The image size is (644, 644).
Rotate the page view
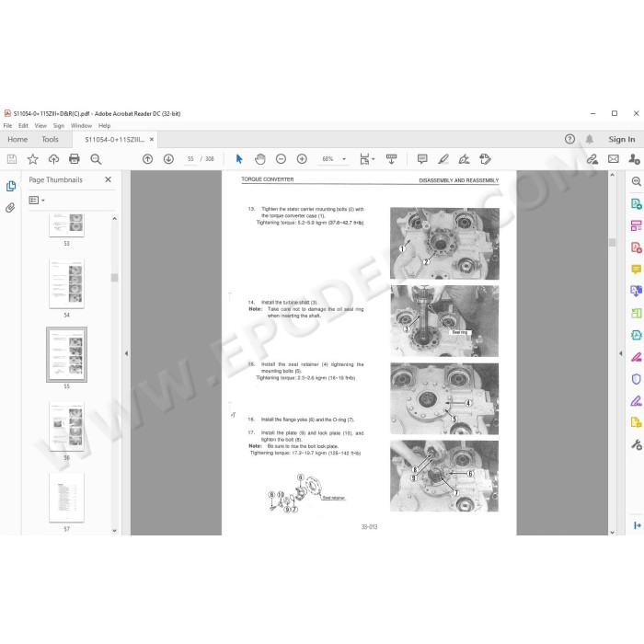point(485,159)
